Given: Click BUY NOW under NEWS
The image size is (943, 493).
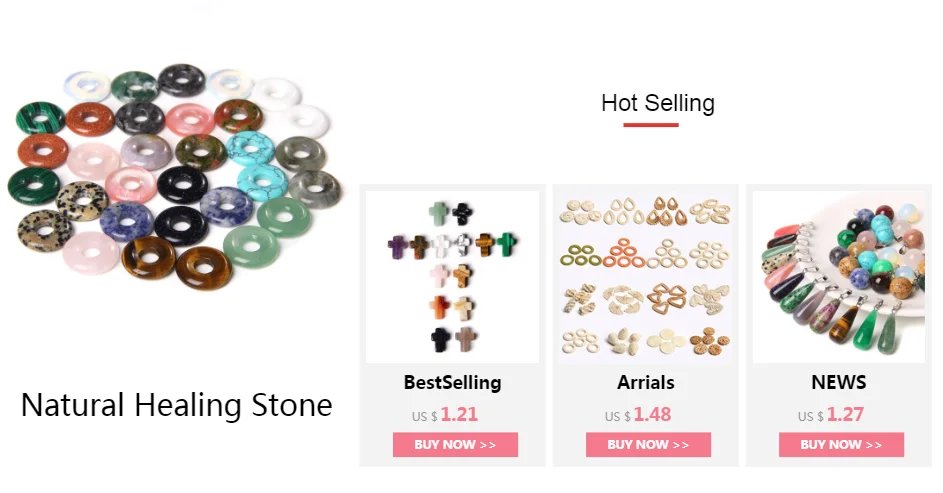Looking at the screenshot, I should tap(841, 444).
